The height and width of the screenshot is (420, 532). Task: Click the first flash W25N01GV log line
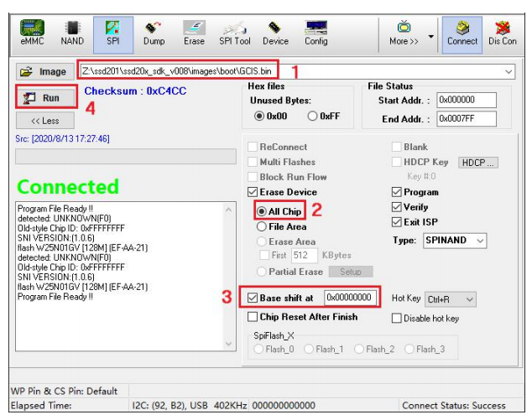[83, 248]
